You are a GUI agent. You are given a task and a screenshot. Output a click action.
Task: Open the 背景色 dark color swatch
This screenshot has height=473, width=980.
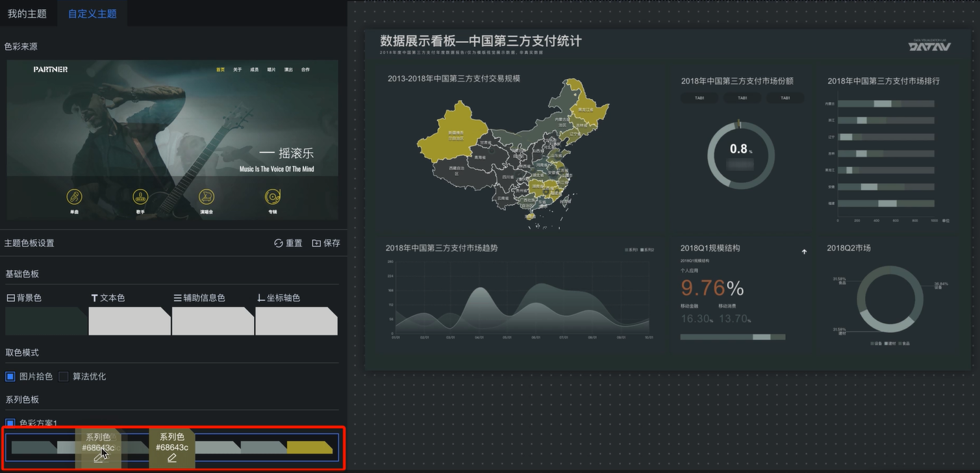click(46, 321)
